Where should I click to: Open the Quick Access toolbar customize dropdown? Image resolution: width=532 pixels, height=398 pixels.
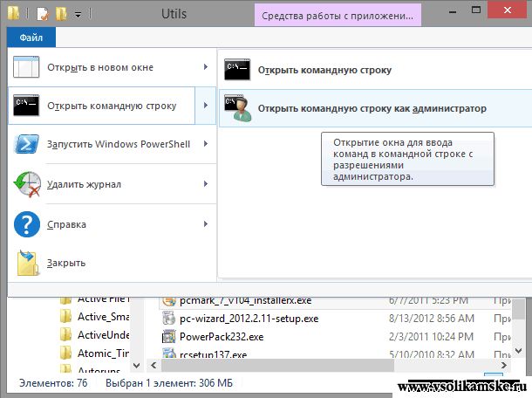point(78,15)
